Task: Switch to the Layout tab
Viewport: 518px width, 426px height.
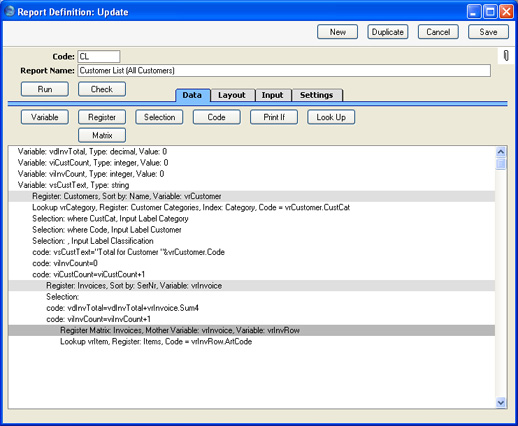Action: tap(232, 95)
